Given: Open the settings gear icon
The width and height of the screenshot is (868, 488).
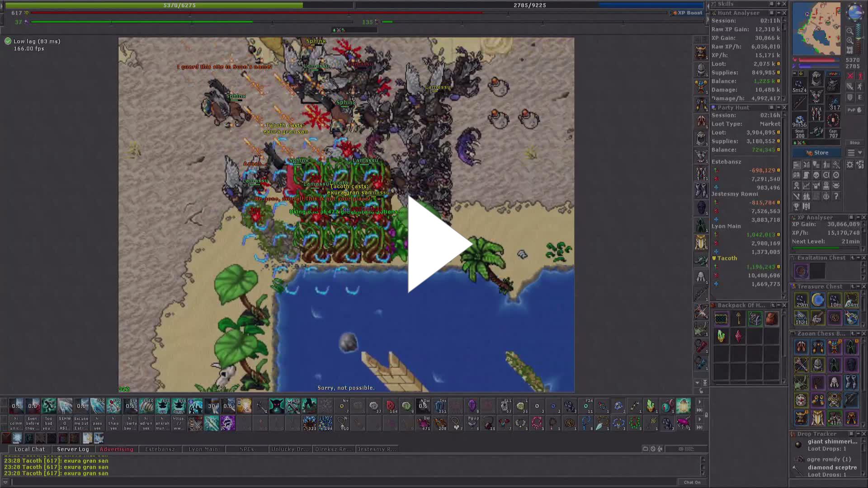Looking at the screenshot, I should click(x=850, y=165).
